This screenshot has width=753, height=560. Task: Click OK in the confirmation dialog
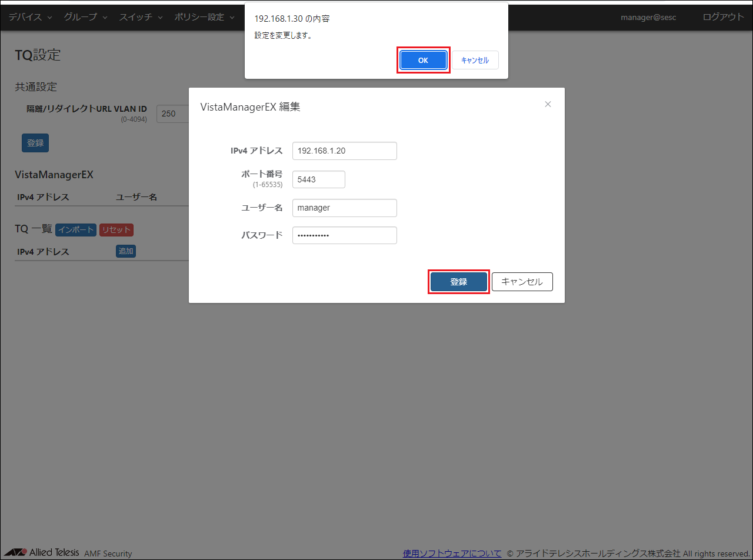(423, 60)
